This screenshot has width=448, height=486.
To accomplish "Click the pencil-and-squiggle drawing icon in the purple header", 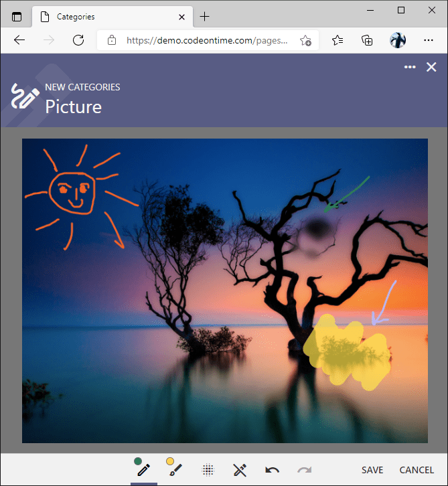I will [x=25, y=96].
